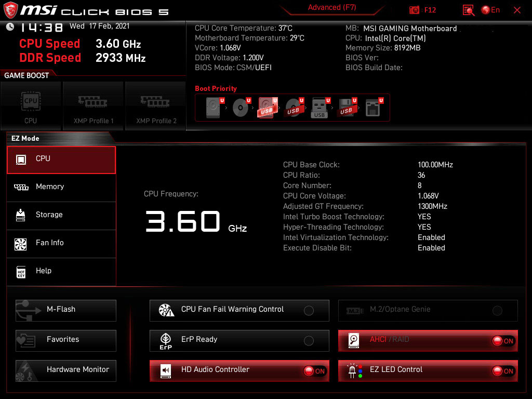Toggle the M.2/Optane Genie switch

tap(497, 311)
